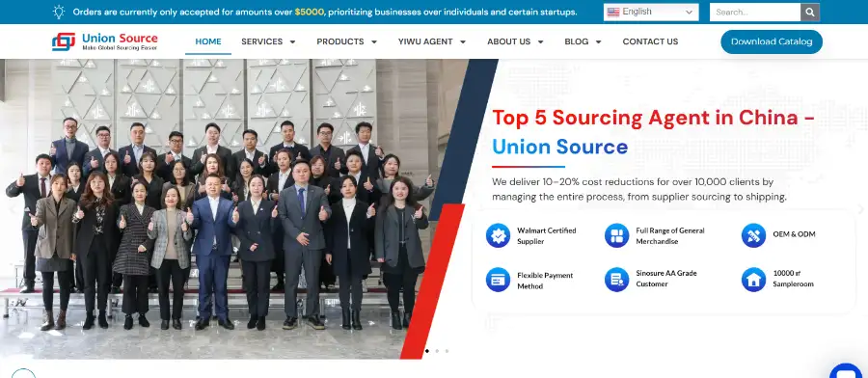Click the cost reductions description paragraph
Viewport: 868px width, 378px height.
point(639,189)
